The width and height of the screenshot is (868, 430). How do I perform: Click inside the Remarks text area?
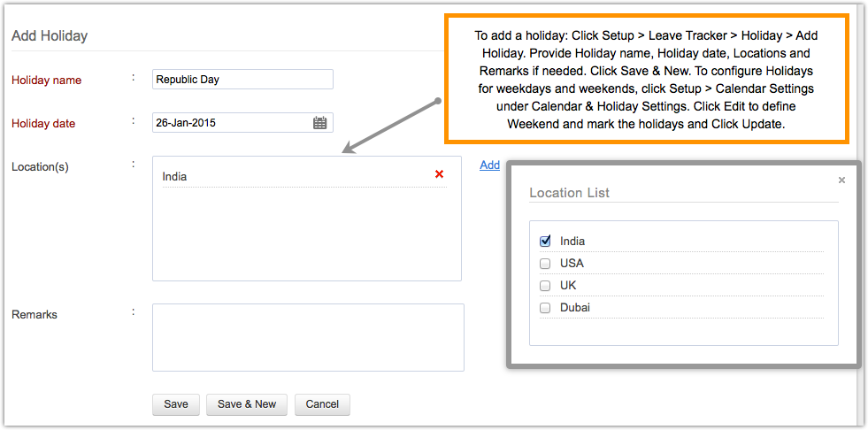point(308,337)
